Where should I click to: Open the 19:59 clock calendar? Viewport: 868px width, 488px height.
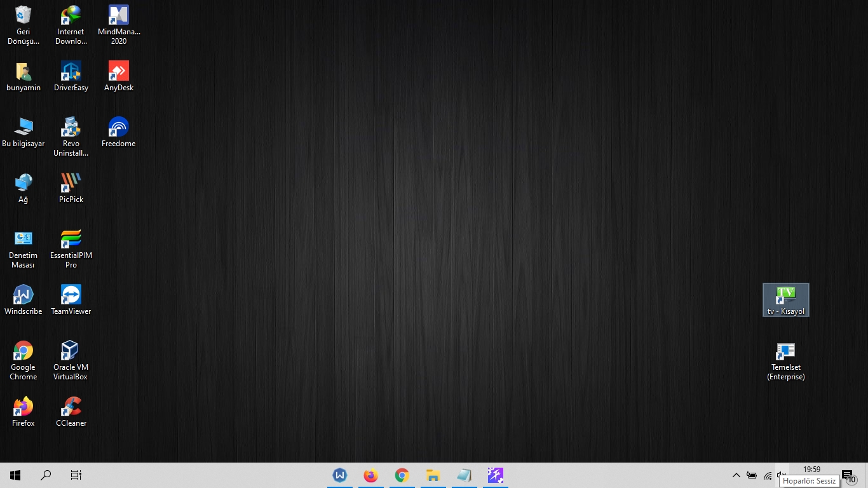(x=812, y=470)
